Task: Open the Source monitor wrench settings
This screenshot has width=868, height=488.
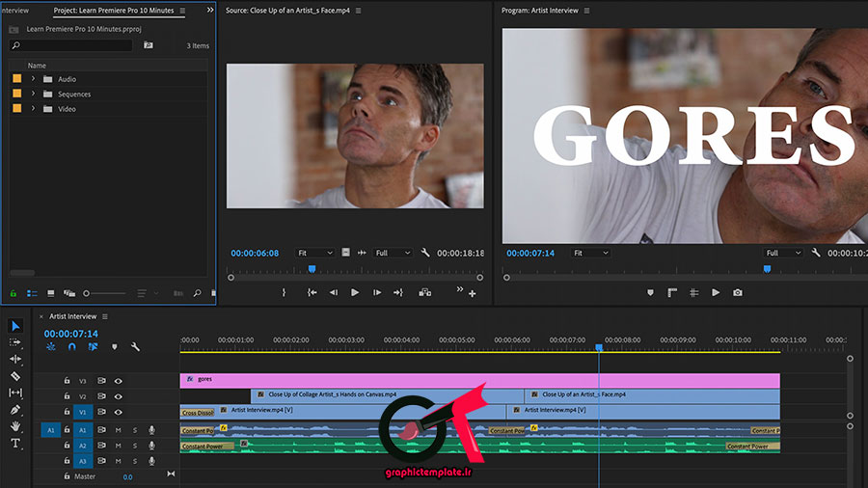Action: pyautogui.click(x=425, y=253)
